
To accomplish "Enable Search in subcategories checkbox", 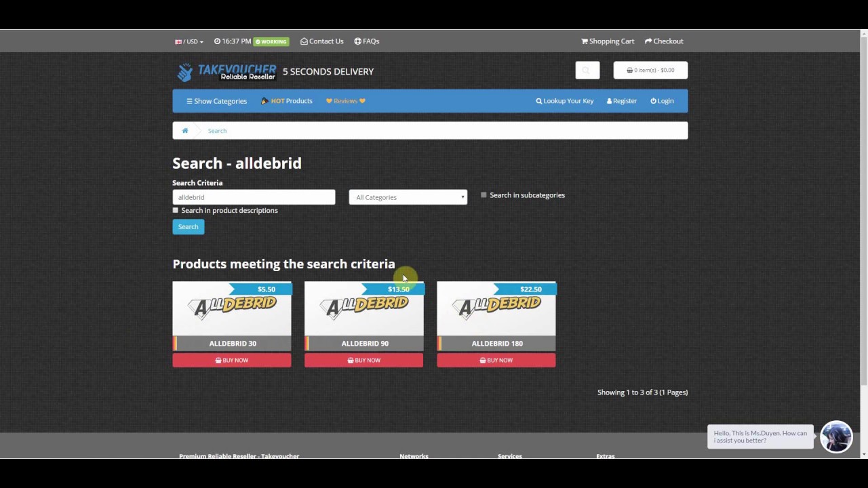I will click(x=484, y=195).
